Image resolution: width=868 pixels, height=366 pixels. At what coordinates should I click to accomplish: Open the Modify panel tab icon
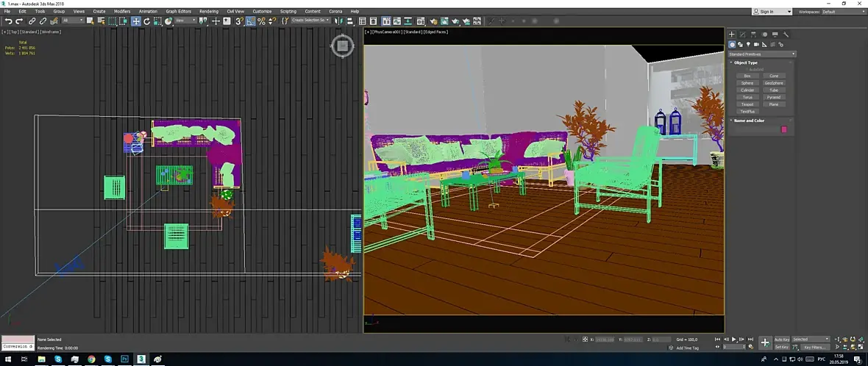tap(742, 35)
